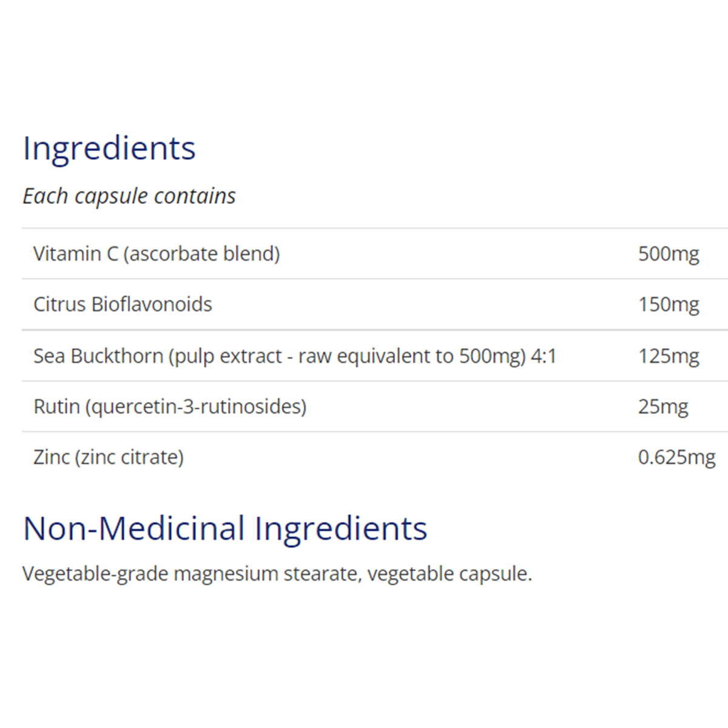Click the '(zinc citrate)' parenthetical text
This screenshot has width=728, height=728.
click(x=129, y=457)
